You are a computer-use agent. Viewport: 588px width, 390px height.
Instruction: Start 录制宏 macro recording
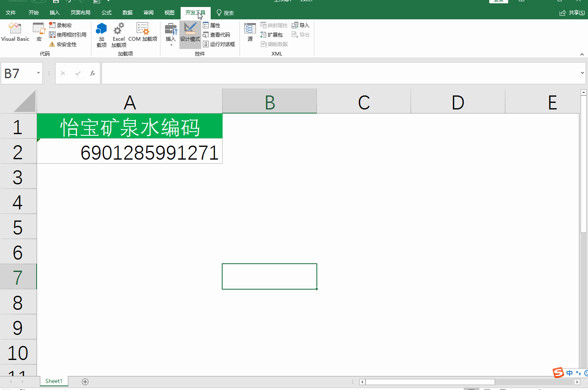[60, 25]
